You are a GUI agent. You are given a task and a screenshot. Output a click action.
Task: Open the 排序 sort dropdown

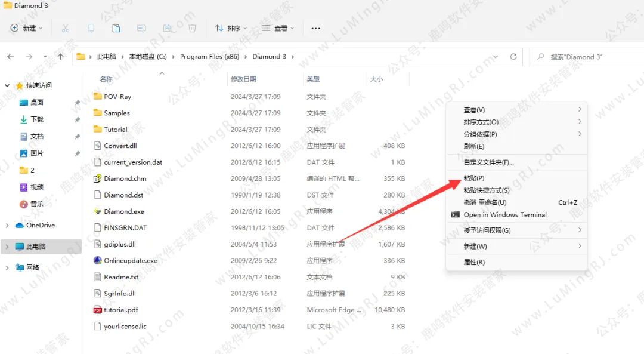pos(231,28)
